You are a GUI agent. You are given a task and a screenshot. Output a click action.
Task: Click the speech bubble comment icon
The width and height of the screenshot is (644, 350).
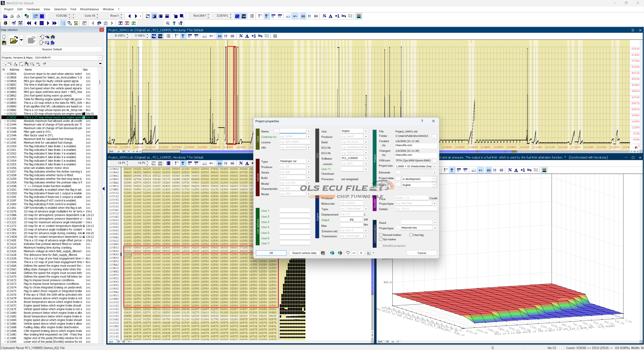tap(348, 253)
